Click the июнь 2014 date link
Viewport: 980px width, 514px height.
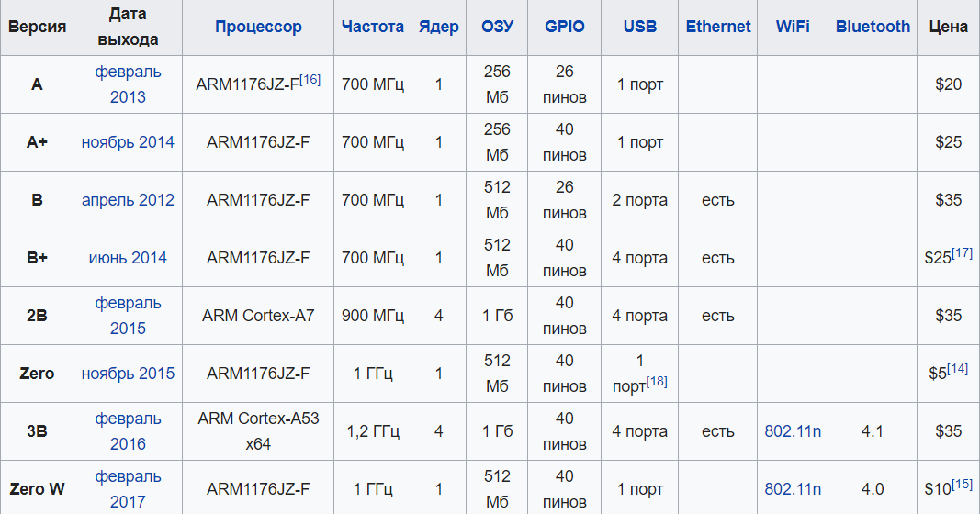point(128,258)
